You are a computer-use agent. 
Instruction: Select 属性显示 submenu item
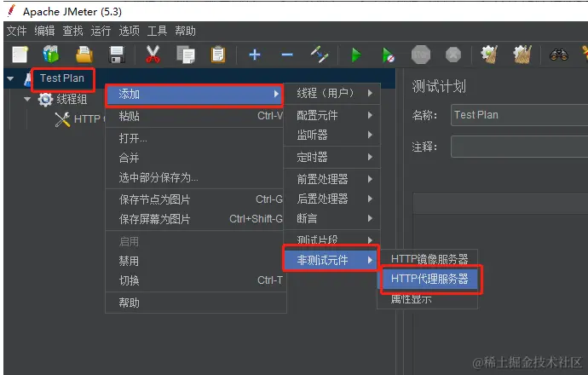click(429, 299)
